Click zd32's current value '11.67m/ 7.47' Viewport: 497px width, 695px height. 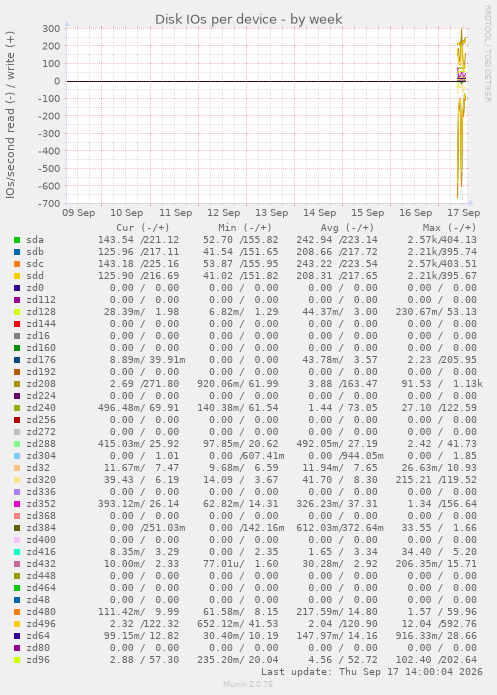141,468
